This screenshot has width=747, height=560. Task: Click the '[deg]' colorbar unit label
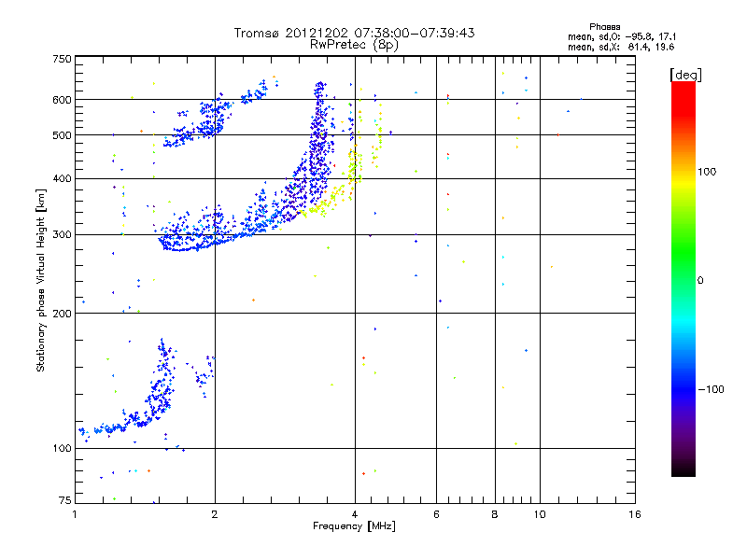pyautogui.click(x=685, y=75)
